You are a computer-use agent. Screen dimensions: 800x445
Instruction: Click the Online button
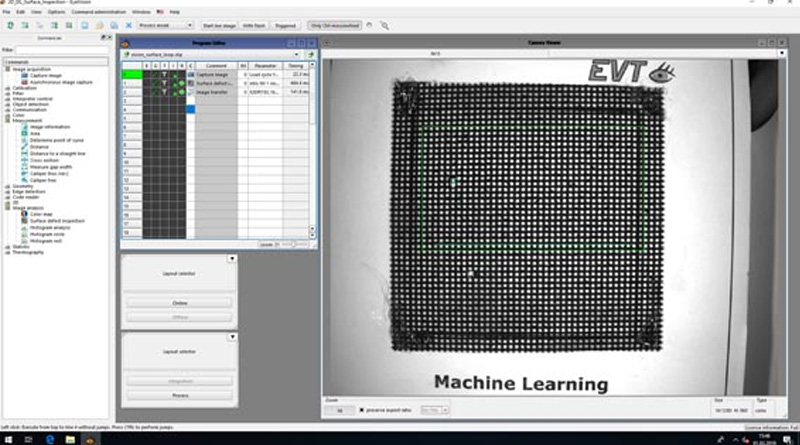pyautogui.click(x=179, y=302)
